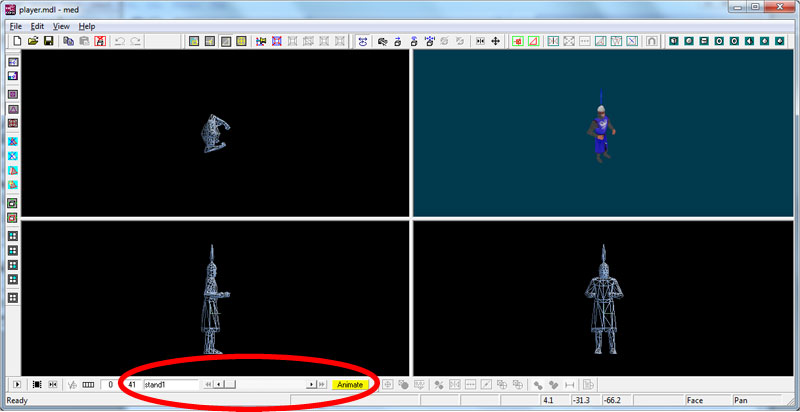The height and width of the screenshot is (412, 800).
Task: Click the yellow Animate button
Action: pos(350,385)
